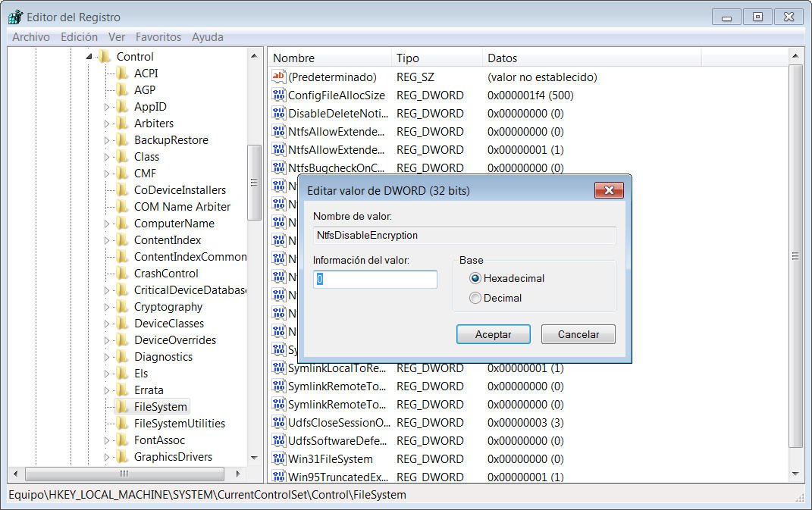
Task: Click the tree pane horizontal scrollbar thumb
Action: pos(124,474)
